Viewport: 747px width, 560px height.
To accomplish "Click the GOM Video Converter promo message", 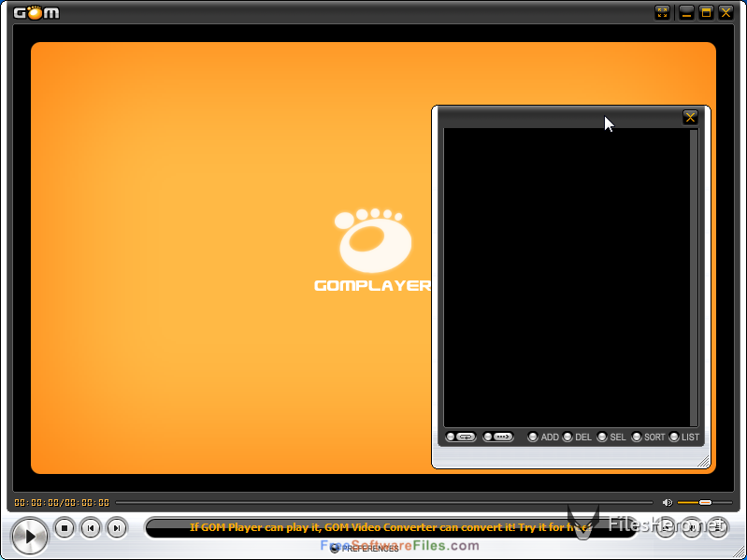I will point(391,527).
